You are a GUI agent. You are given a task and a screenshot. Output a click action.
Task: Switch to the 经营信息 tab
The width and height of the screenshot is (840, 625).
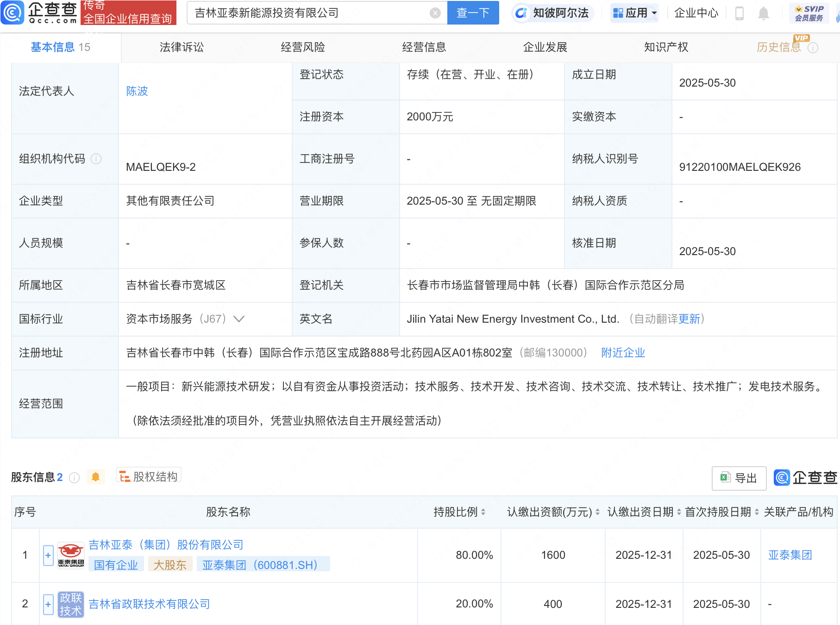424,47
